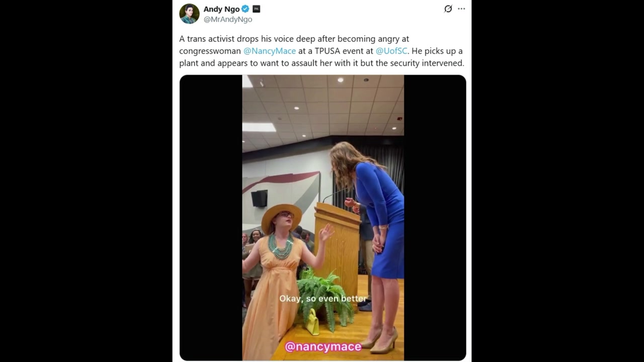
Task: Click the pink @nancymace tag in the video
Action: coord(323,346)
